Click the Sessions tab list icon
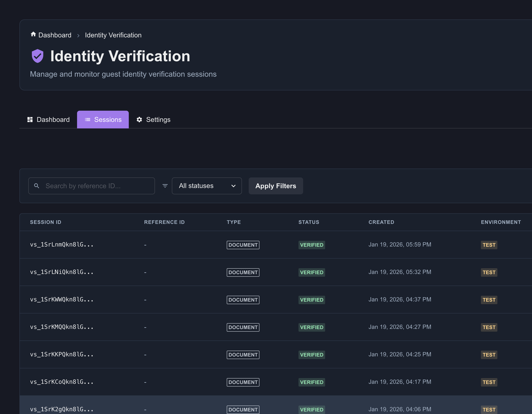 pyautogui.click(x=87, y=120)
